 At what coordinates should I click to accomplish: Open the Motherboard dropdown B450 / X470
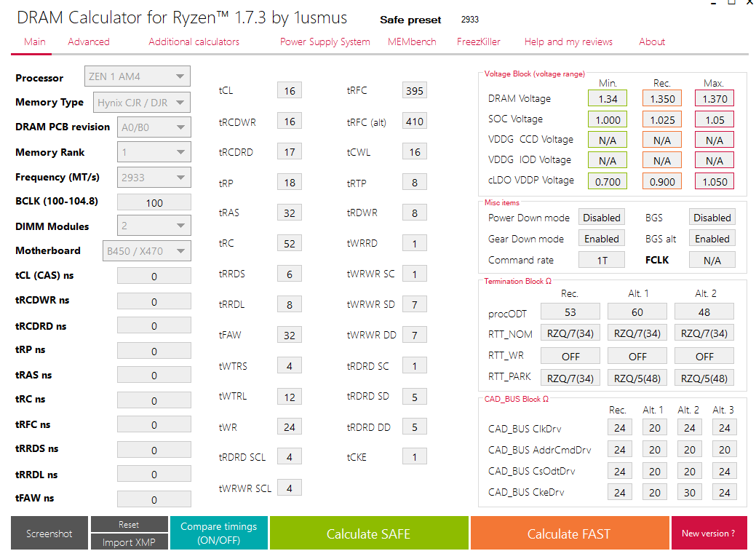[146, 251]
